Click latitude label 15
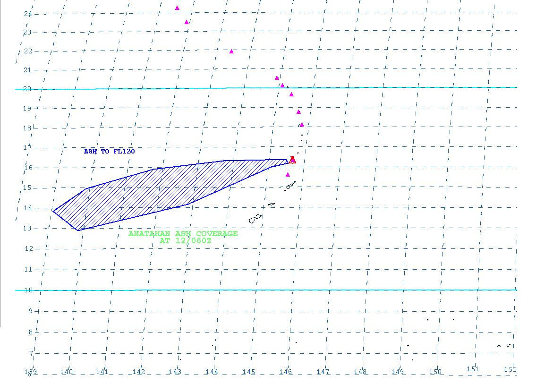 coord(27,187)
